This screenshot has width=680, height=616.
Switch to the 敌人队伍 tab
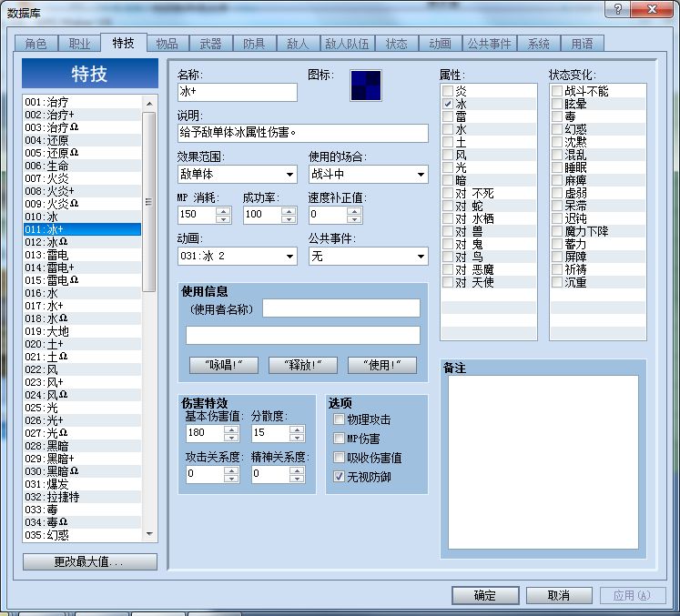[347, 44]
